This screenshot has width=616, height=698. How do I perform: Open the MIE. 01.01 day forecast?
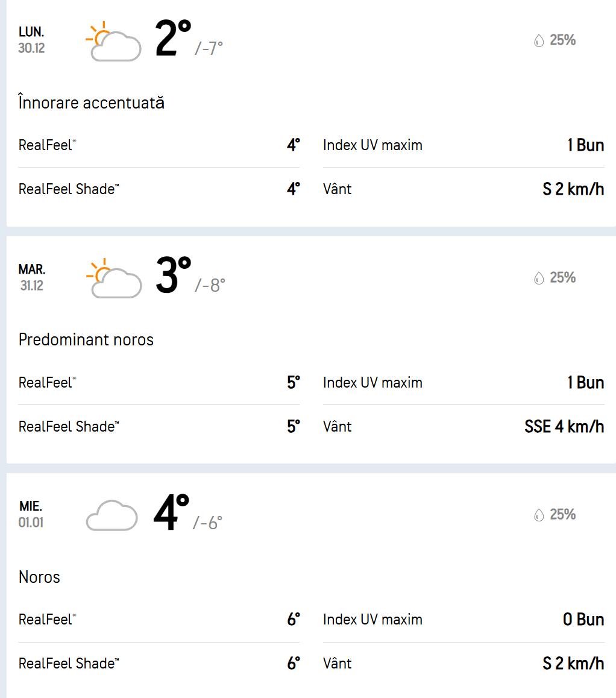[x=31, y=514]
